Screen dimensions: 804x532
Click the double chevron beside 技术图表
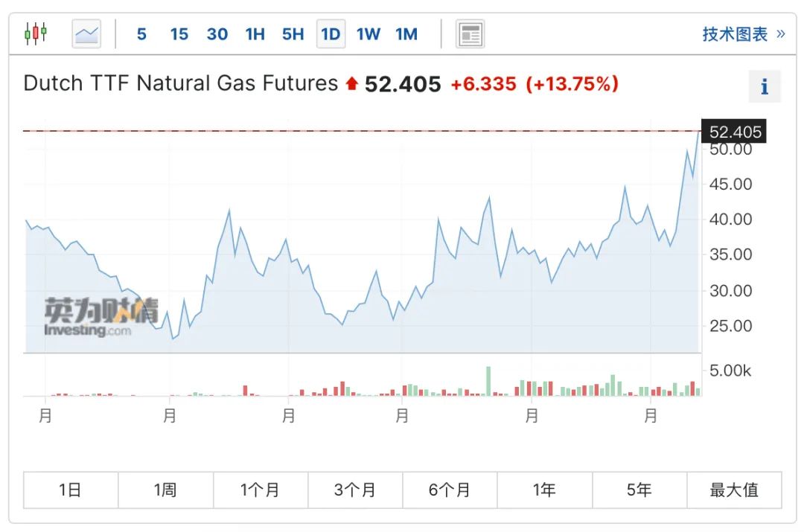coord(780,33)
